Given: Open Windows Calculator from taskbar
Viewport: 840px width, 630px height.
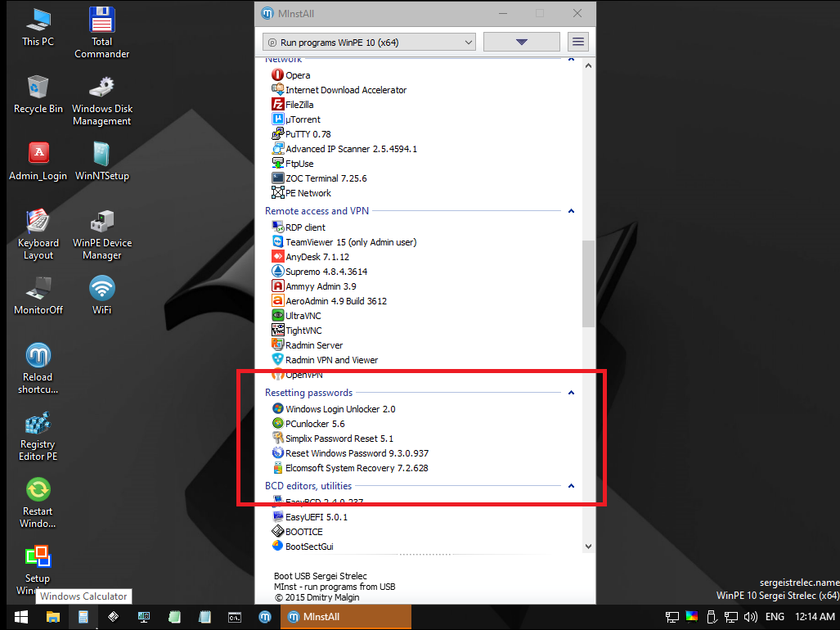Looking at the screenshot, I should point(83,617).
